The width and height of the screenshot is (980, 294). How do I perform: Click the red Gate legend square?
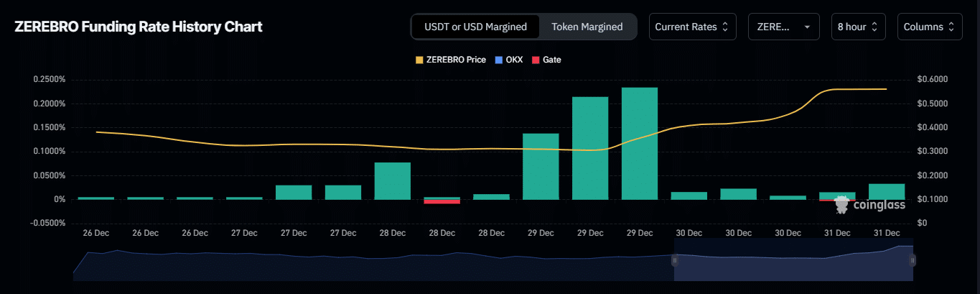[x=536, y=60]
